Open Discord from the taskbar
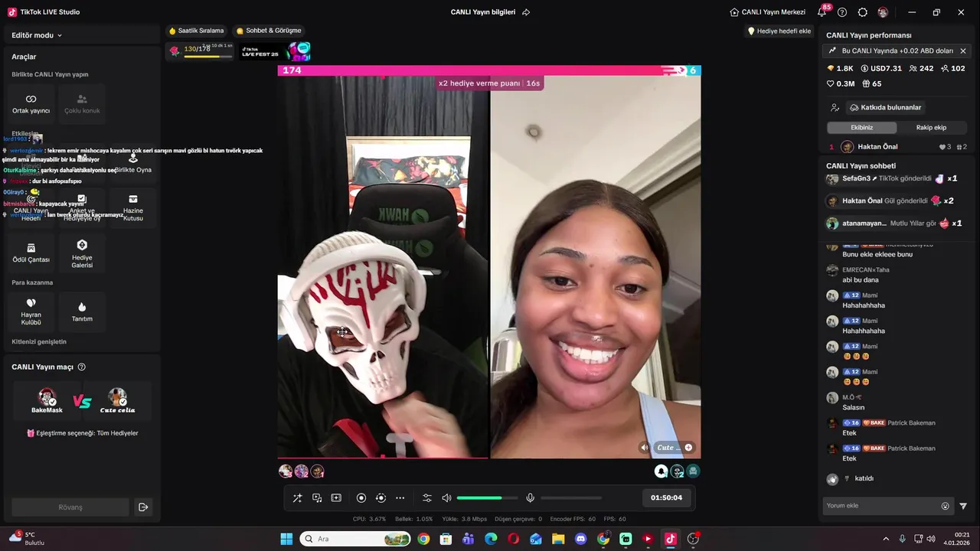The height and width of the screenshot is (551, 980). (580, 539)
